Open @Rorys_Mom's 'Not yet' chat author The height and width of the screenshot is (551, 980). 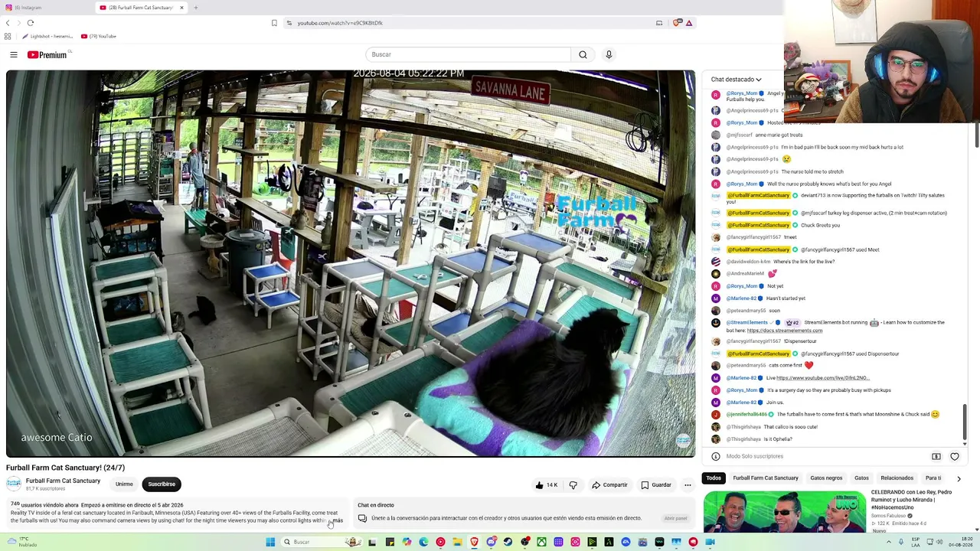coord(742,286)
